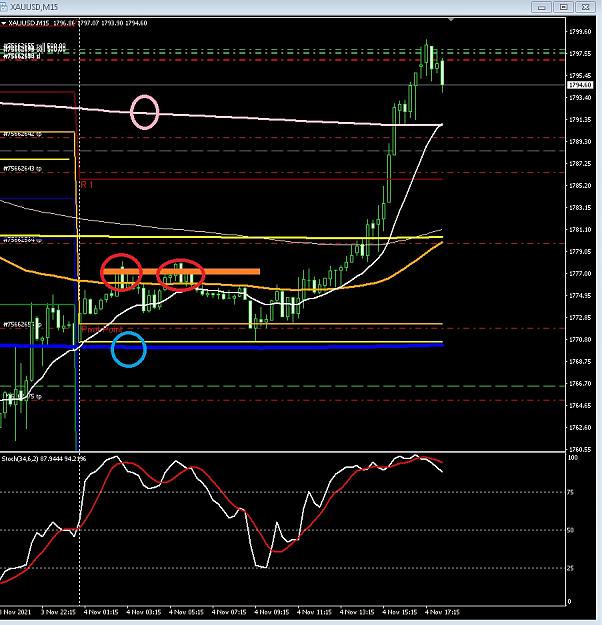The width and height of the screenshot is (602, 625).
Task: Click the gray chart shift triangle marker
Action: (x=451, y=19)
